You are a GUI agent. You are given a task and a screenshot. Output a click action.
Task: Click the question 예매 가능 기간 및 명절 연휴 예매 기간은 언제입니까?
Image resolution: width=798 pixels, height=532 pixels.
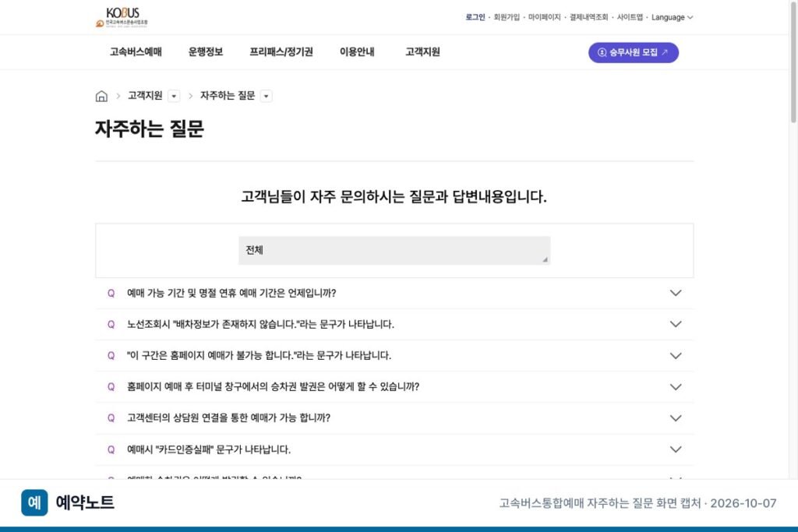coord(231,293)
